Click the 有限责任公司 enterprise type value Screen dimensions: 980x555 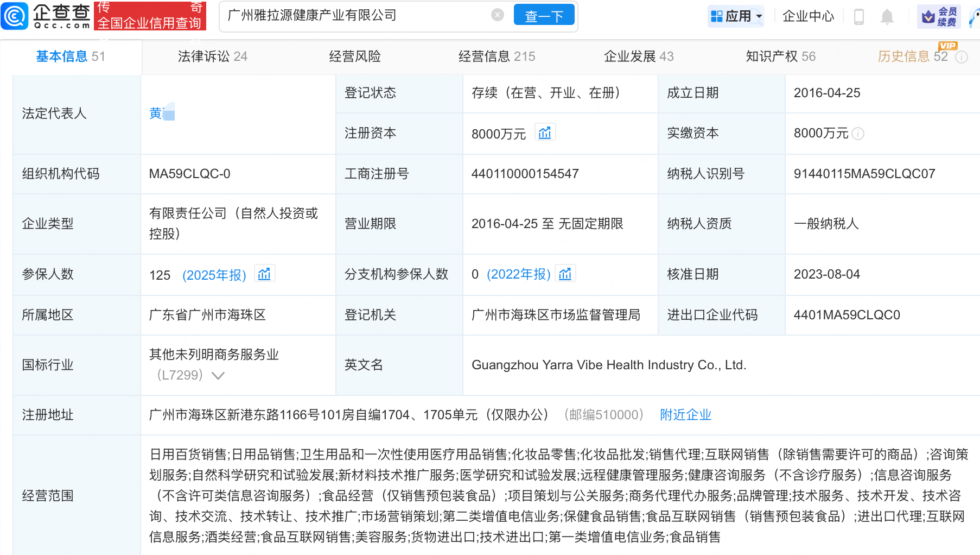[x=234, y=224]
